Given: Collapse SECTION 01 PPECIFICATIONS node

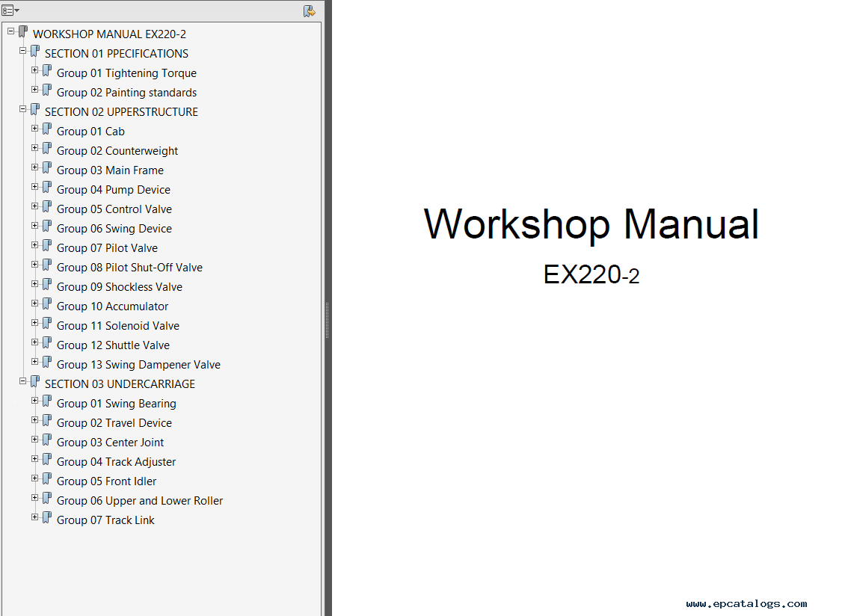Looking at the screenshot, I should (22, 51).
